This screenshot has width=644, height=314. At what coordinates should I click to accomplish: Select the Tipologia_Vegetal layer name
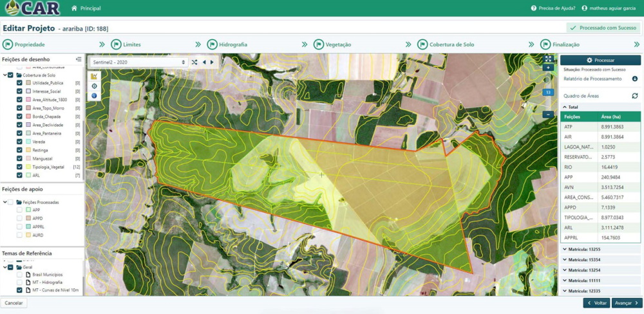pyautogui.click(x=48, y=167)
